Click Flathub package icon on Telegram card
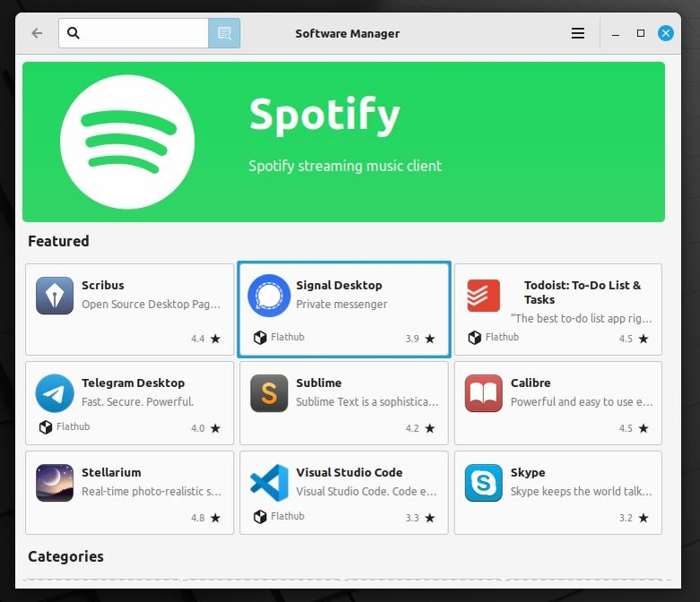 pyautogui.click(x=46, y=427)
